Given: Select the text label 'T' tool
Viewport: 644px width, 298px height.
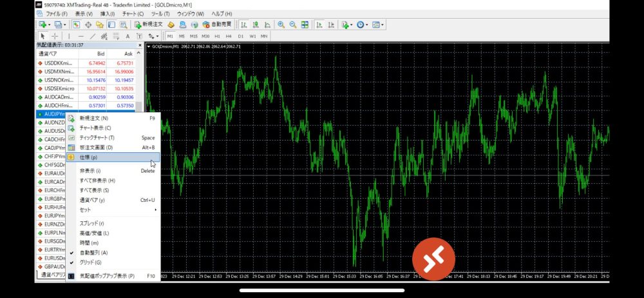Looking at the screenshot, I should pyautogui.click(x=139, y=36).
